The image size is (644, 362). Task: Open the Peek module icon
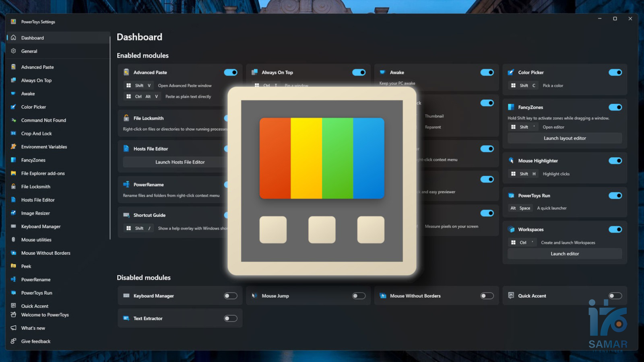pyautogui.click(x=13, y=266)
